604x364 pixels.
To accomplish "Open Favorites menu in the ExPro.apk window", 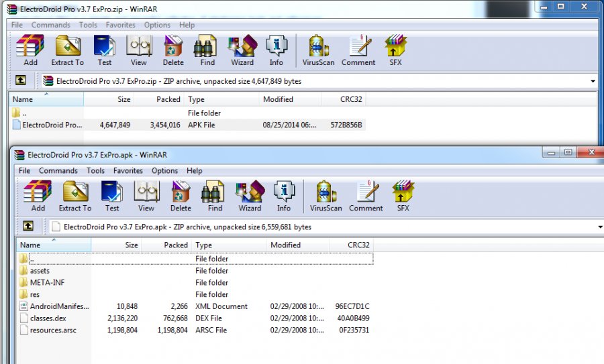I will pos(128,170).
